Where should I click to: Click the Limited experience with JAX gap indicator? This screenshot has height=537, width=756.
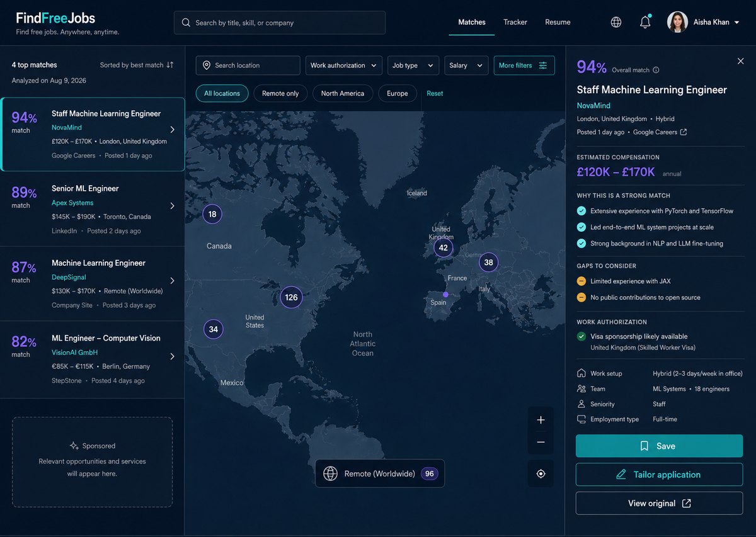[x=581, y=281]
